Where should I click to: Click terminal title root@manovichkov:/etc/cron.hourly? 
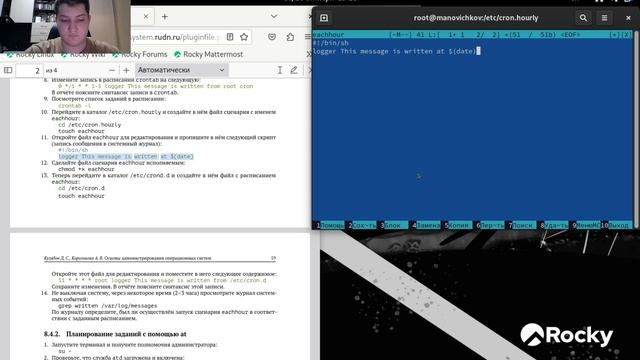[476, 18]
